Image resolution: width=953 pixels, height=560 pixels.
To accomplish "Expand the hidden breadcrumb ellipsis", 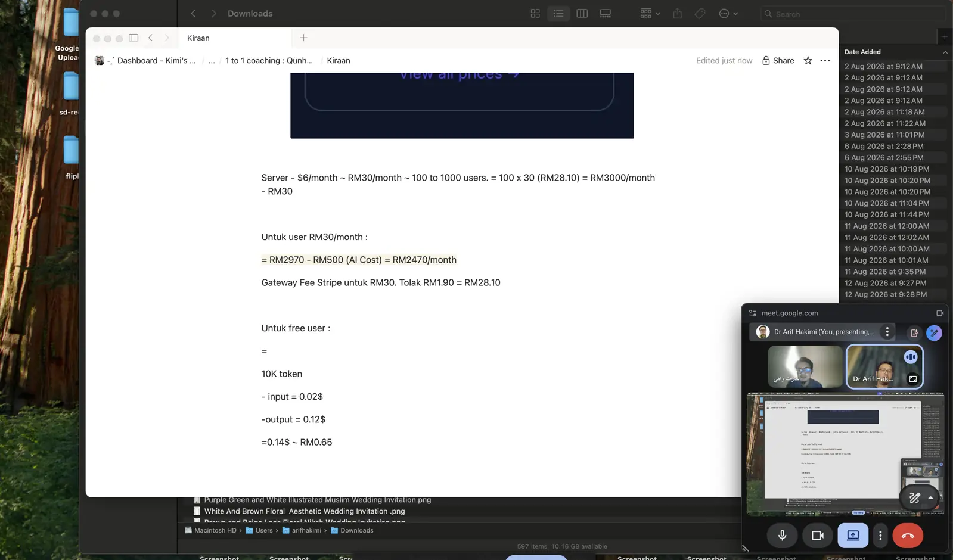I will [212, 60].
